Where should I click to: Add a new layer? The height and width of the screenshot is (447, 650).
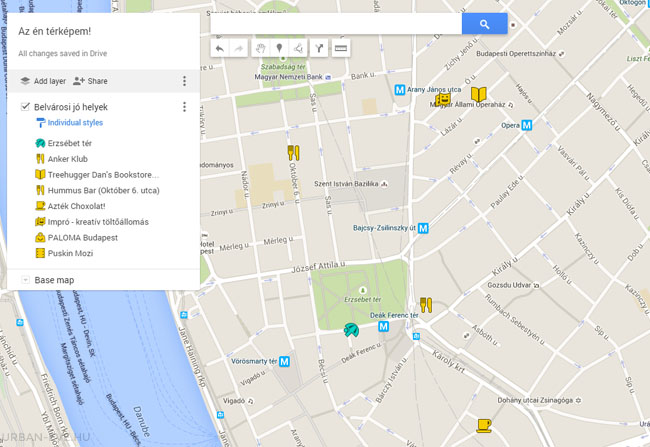[43, 81]
